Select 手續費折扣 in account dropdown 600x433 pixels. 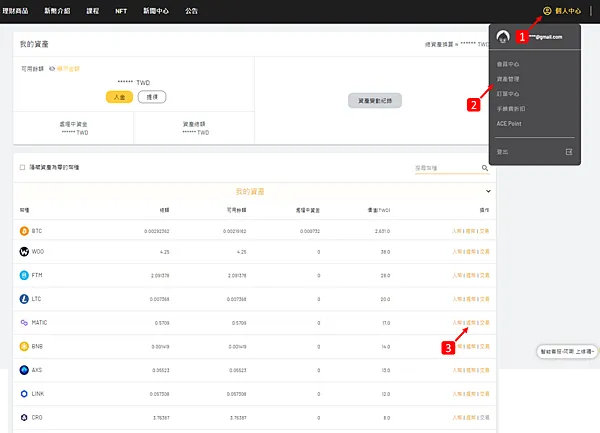[511, 109]
